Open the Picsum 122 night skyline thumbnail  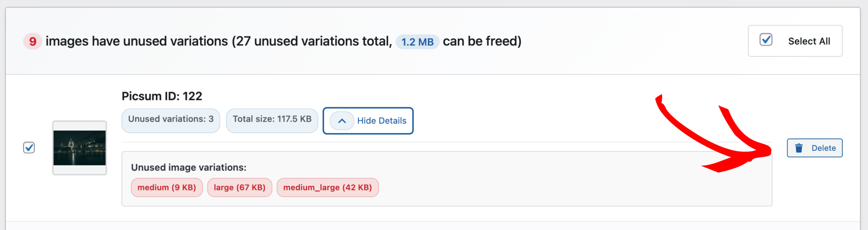(x=79, y=148)
